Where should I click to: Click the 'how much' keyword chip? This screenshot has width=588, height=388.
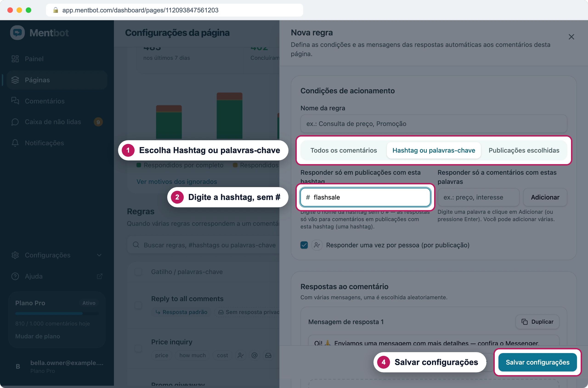pos(192,355)
